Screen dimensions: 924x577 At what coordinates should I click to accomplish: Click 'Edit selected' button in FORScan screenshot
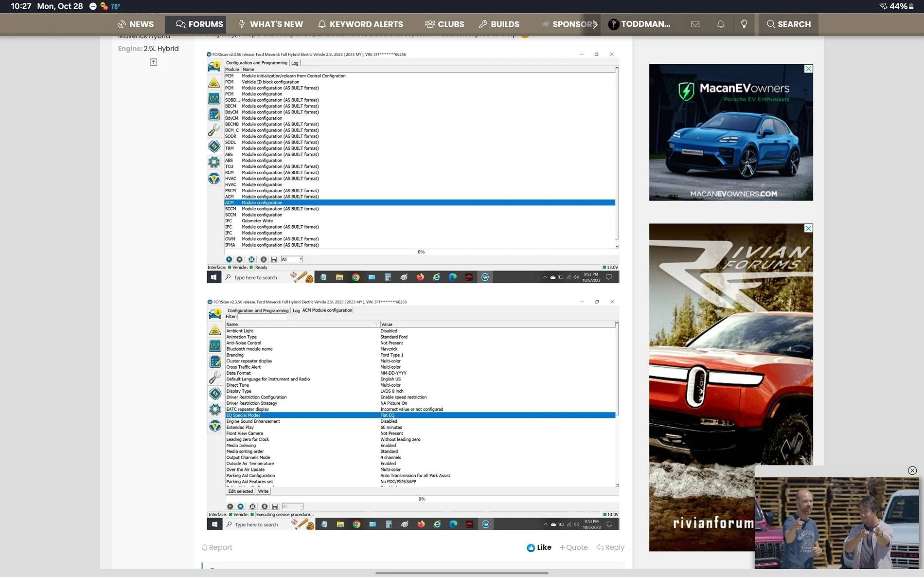(241, 491)
